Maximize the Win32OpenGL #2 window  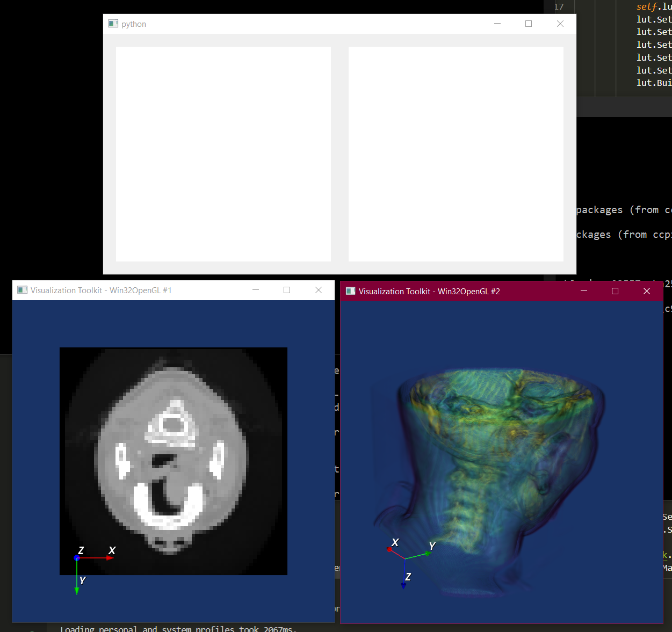(x=615, y=291)
